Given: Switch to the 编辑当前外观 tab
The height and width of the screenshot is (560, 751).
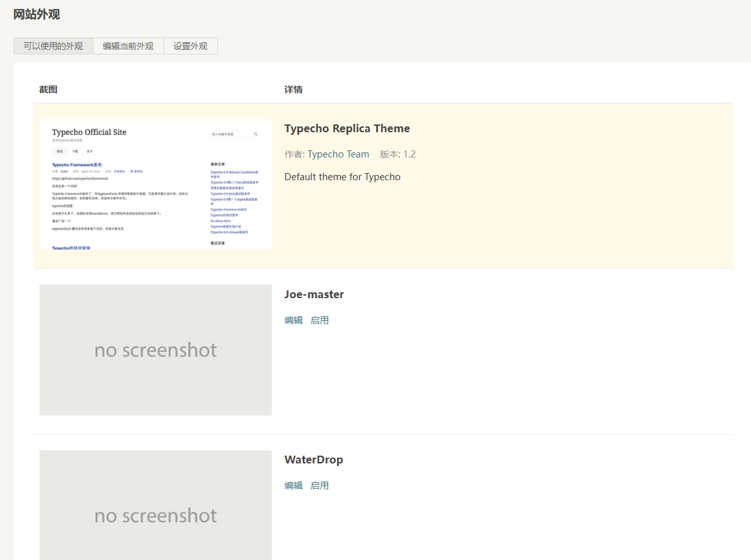Looking at the screenshot, I should (128, 46).
